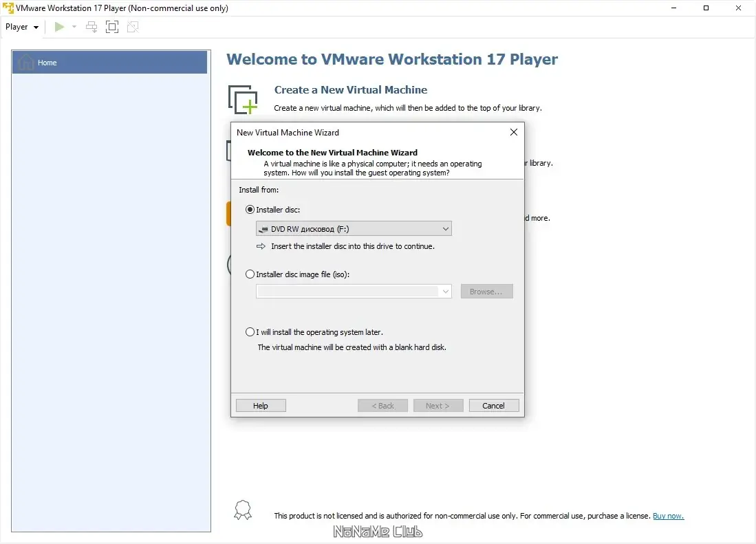
Task: Click the license ribbon award icon
Action: coord(243,510)
